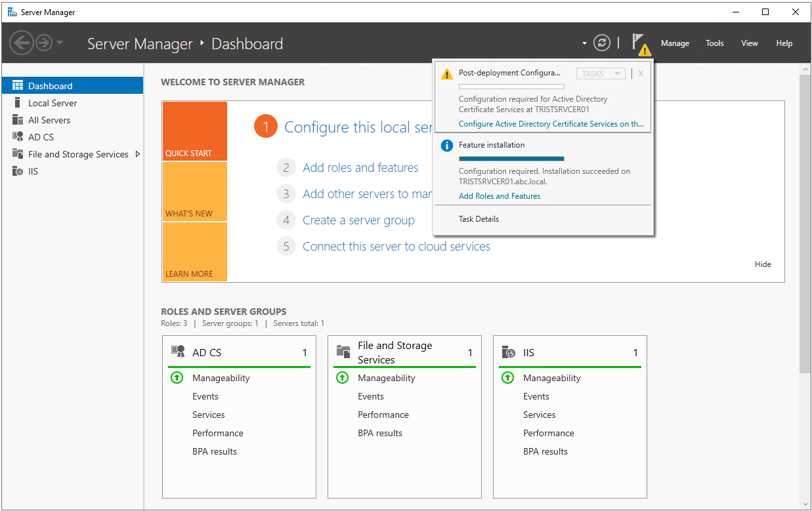
Task: Expand the File and Storage Services submenu arrow
Action: pos(137,154)
